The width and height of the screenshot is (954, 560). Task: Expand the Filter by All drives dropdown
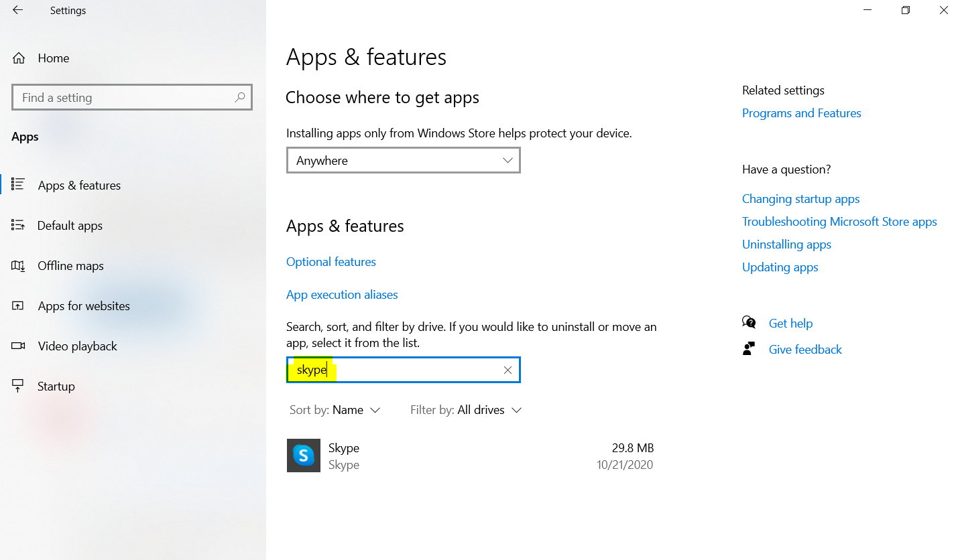(465, 410)
